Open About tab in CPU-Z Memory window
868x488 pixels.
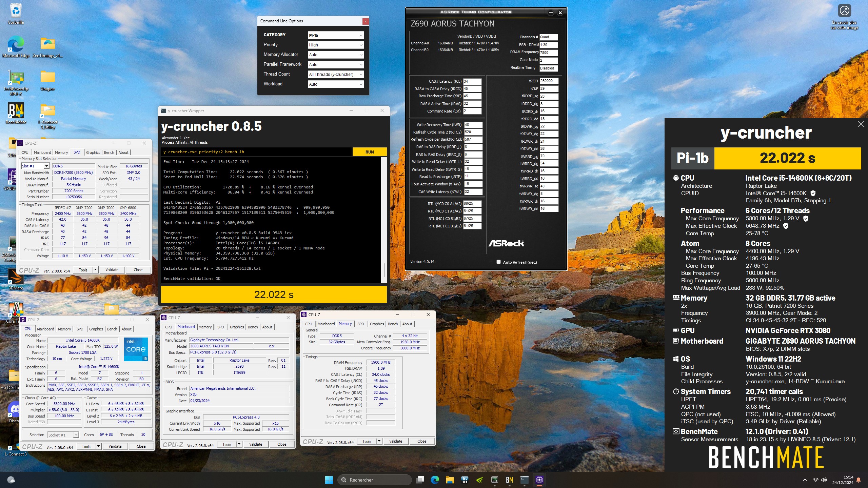click(407, 324)
